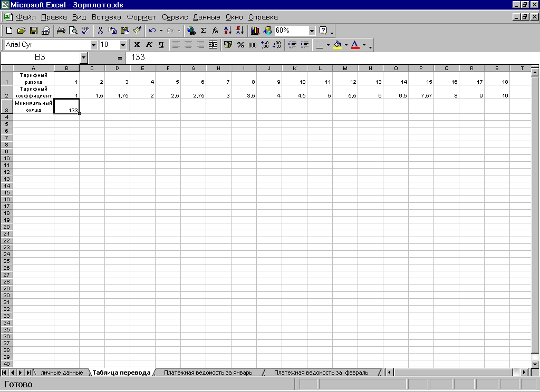Undo the last action

pos(152,31)
